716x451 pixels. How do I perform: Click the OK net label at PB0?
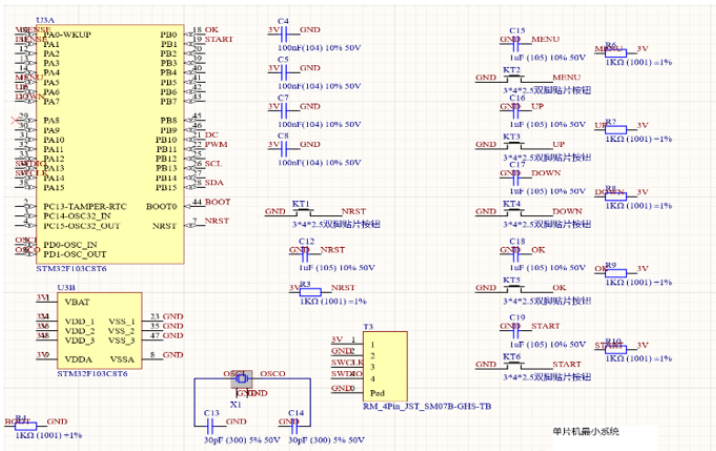click(x=211, y=30)
